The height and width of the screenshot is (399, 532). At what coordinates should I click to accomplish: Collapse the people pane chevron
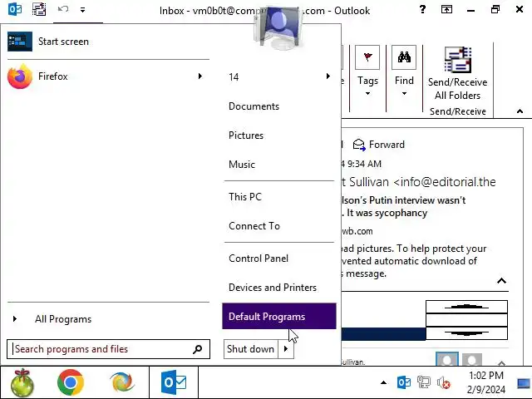coord(501,363)
